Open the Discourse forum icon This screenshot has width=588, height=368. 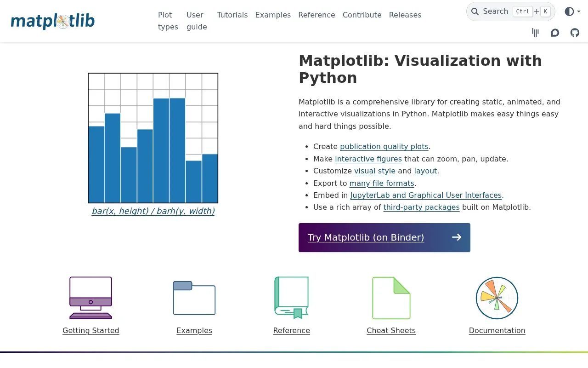pyautogui.click(x=555, y=33)
